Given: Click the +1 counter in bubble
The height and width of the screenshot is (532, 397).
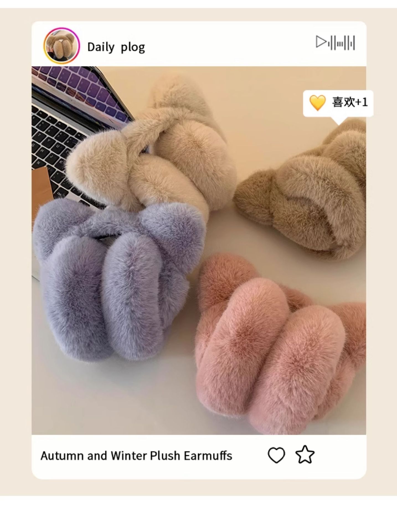Looking at the screenshot, I should (362, 102).
